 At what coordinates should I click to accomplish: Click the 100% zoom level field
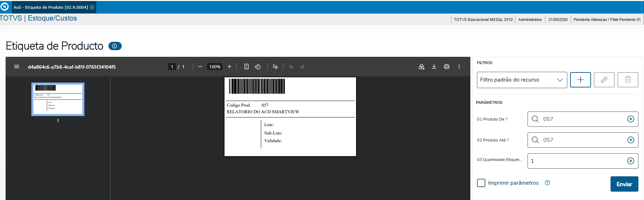[x=215, y=67]
